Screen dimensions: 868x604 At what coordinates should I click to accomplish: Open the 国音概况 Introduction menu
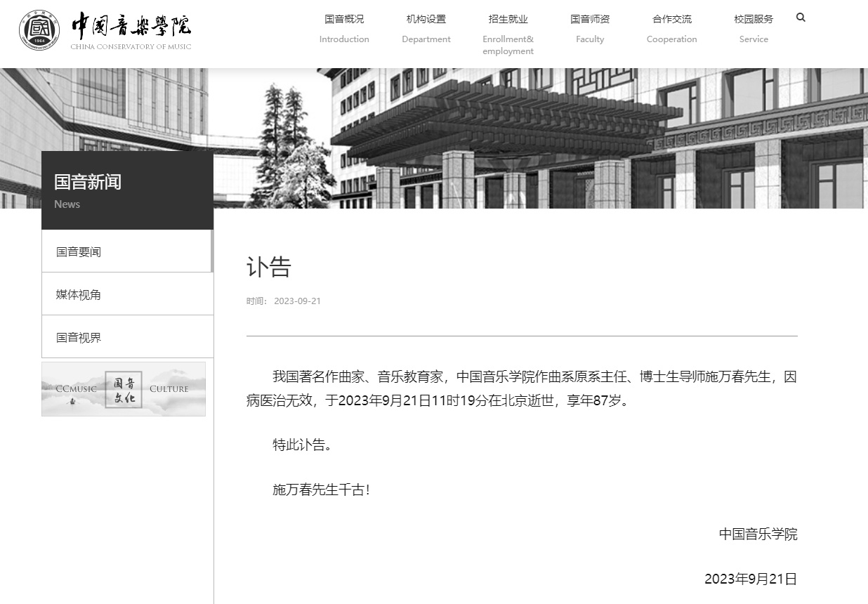[344, 28]
